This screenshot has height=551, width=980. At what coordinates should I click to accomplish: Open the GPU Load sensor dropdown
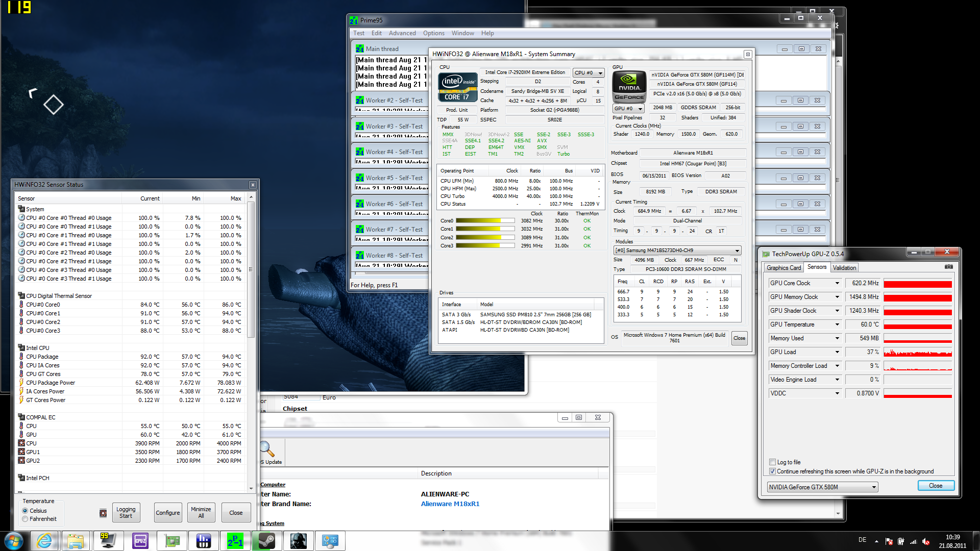(837, 352)
